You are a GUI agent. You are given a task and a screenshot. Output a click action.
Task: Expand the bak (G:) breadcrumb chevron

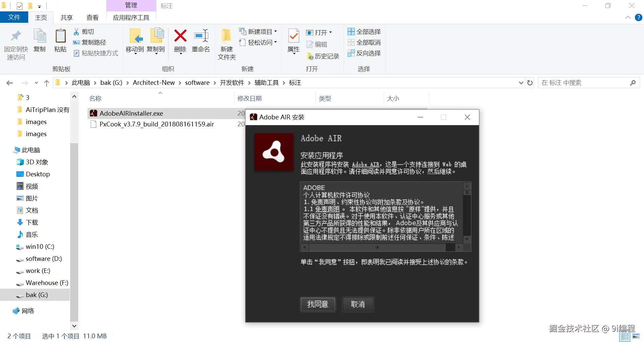click(x=127, y=83)
